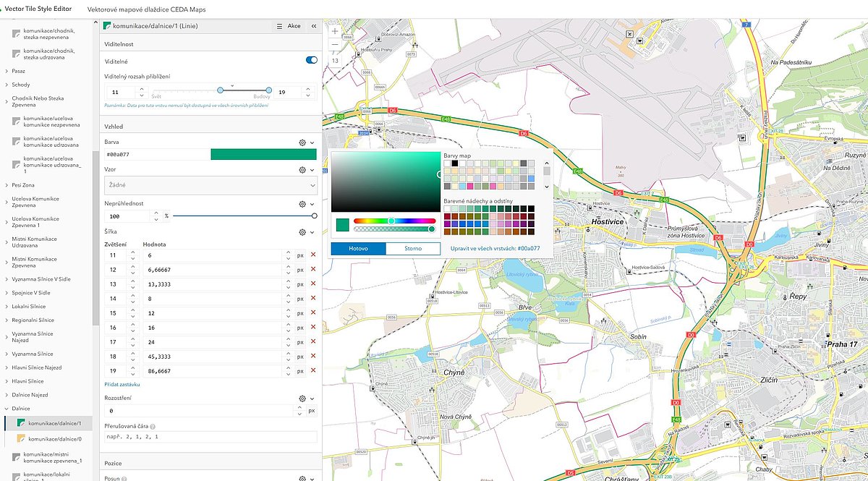Viewport: 868px width, 481px height.
Task: Delete the zoom 11 width stop
Action: coord(313,255)
